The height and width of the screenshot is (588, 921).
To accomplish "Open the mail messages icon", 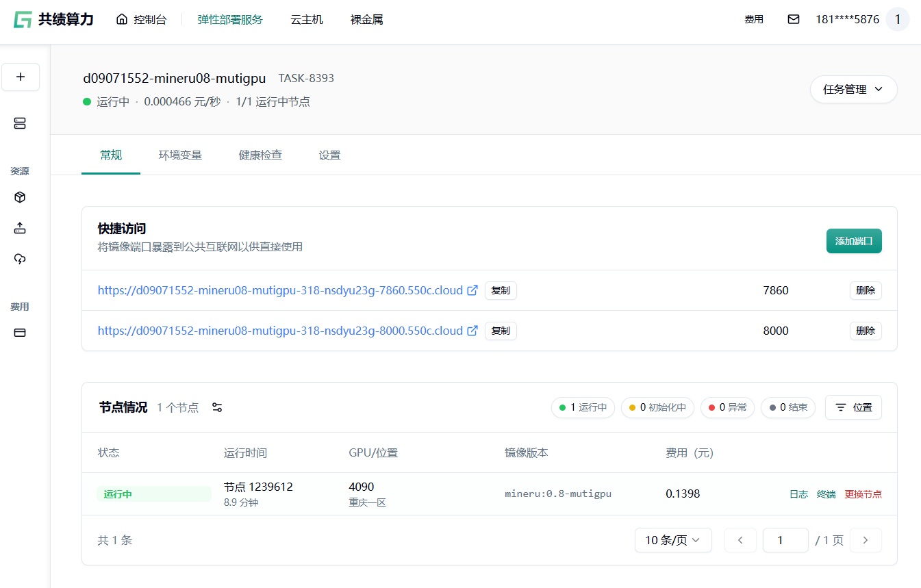I will 793,19.
